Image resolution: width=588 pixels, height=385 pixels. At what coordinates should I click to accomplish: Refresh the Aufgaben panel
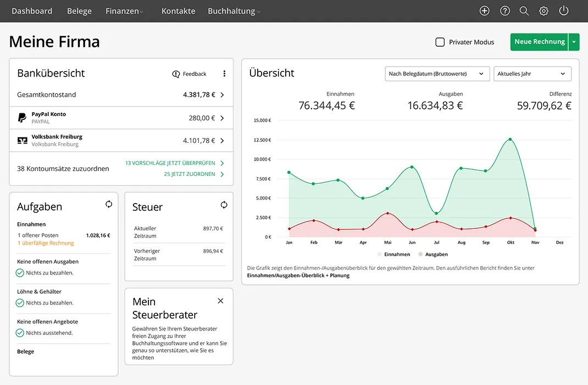pyautogui.click(x=109, y=205)
